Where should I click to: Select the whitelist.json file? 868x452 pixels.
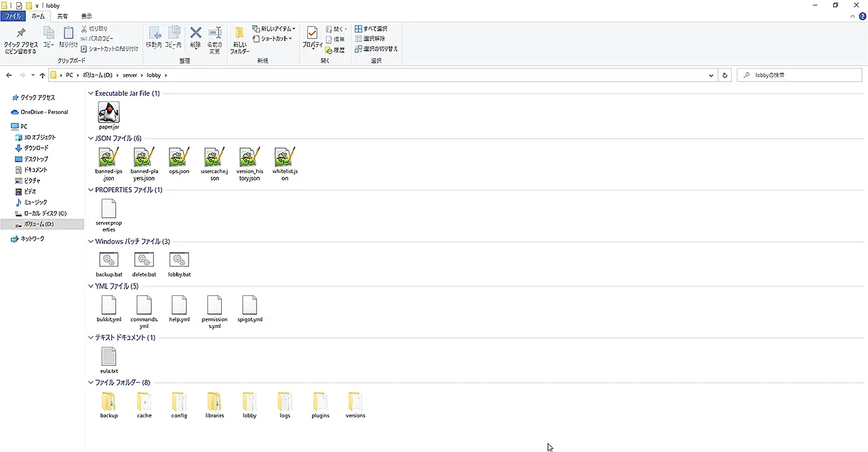point(285,157)
